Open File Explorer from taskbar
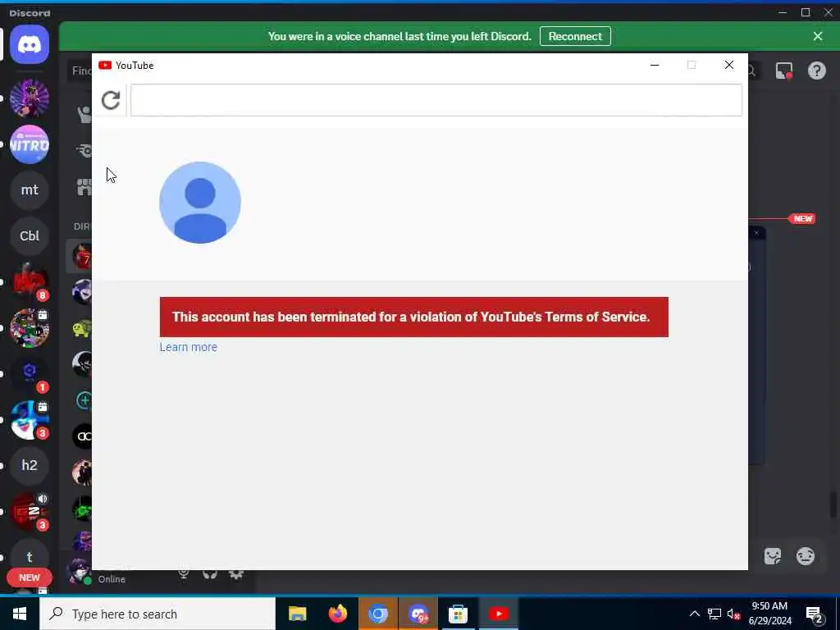840x630 pixels. 297,614
